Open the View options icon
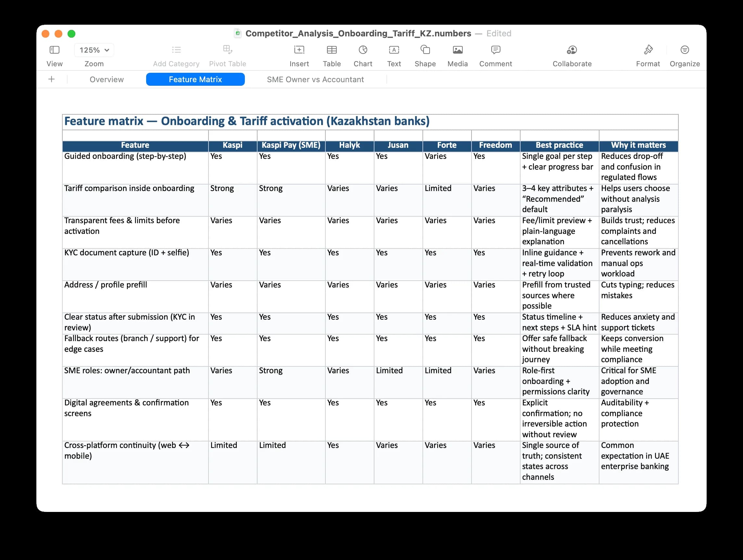Viewport: 743px width, 560px height. pyautogui.click(x=54, y=50)
